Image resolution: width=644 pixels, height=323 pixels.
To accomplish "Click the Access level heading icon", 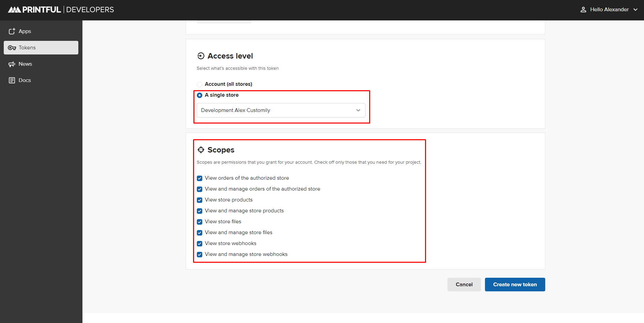I will point(201,56).
